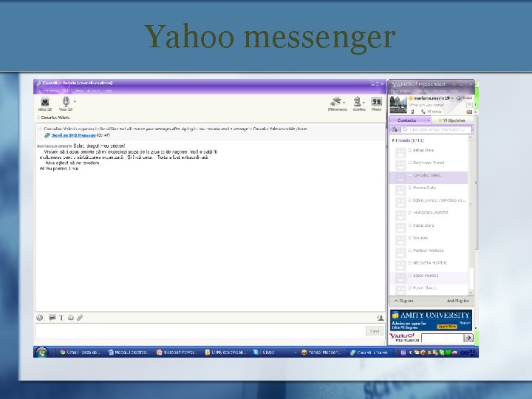Click the Yahoo web search go arrow
The width and height of the screenshot is (532, 399).
(x=468, y=338)
